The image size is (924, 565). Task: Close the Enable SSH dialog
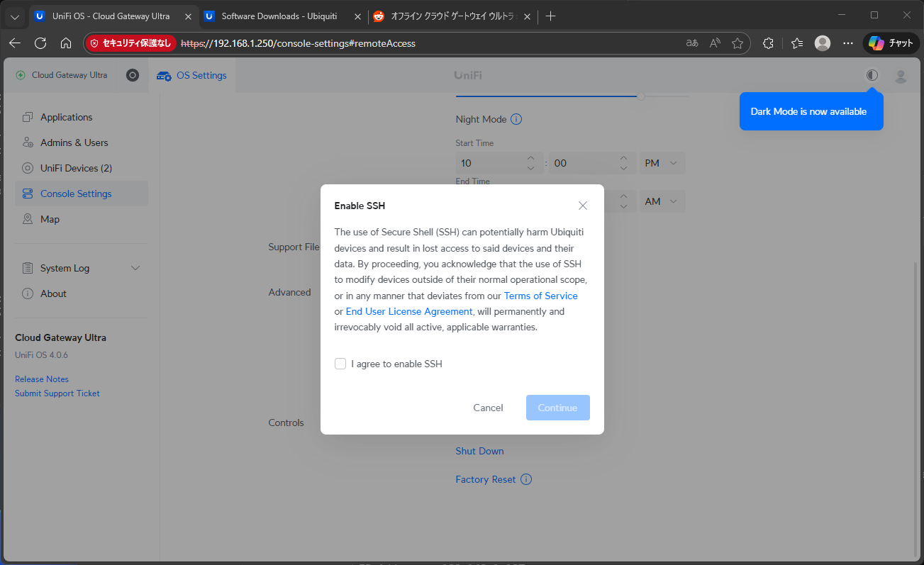582,206
